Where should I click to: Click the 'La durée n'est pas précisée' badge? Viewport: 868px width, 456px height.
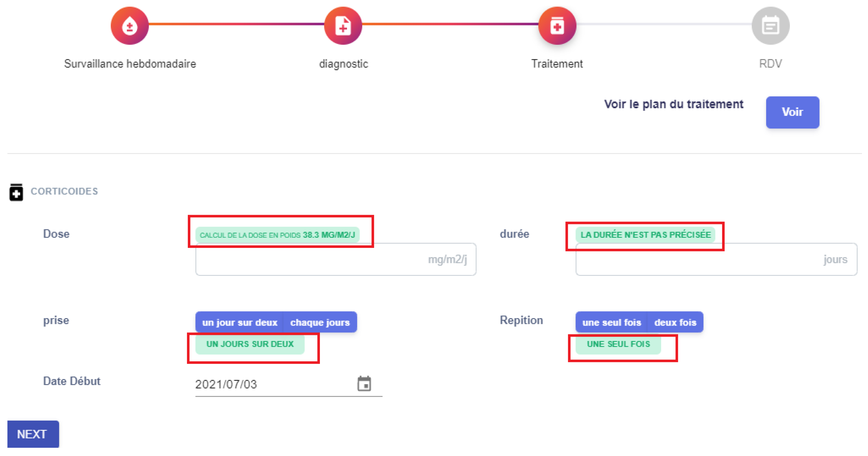(645, 235)
